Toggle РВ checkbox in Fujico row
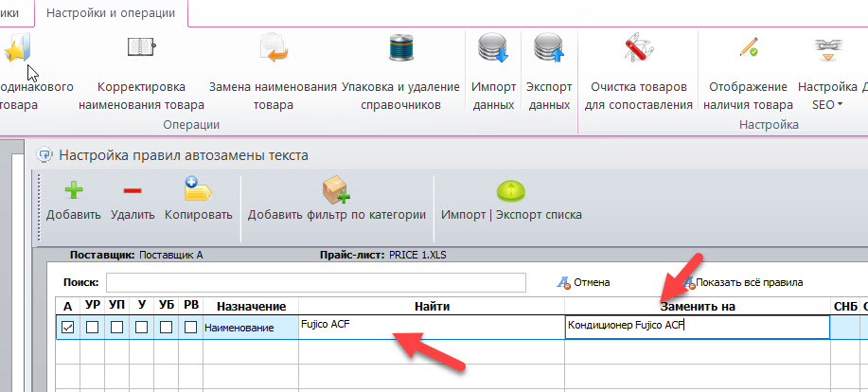The image size is (868, 392). tap(190, 328)
